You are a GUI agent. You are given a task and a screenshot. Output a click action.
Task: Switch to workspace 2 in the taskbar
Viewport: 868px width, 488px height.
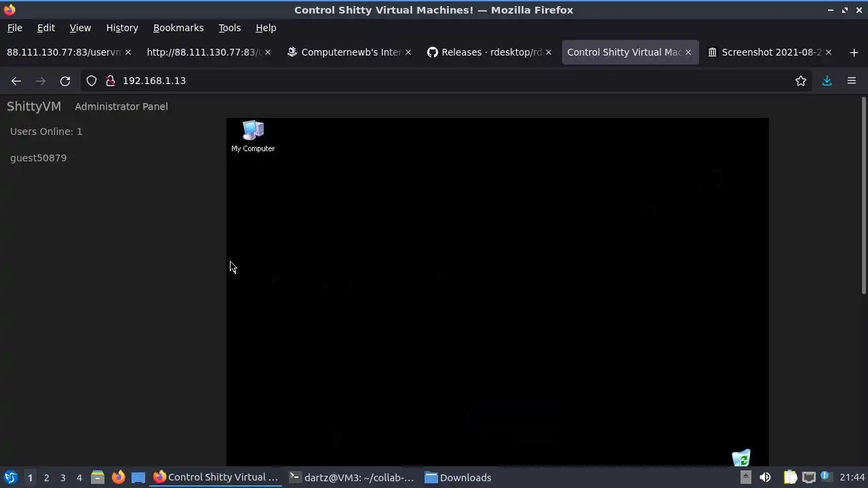46,478
